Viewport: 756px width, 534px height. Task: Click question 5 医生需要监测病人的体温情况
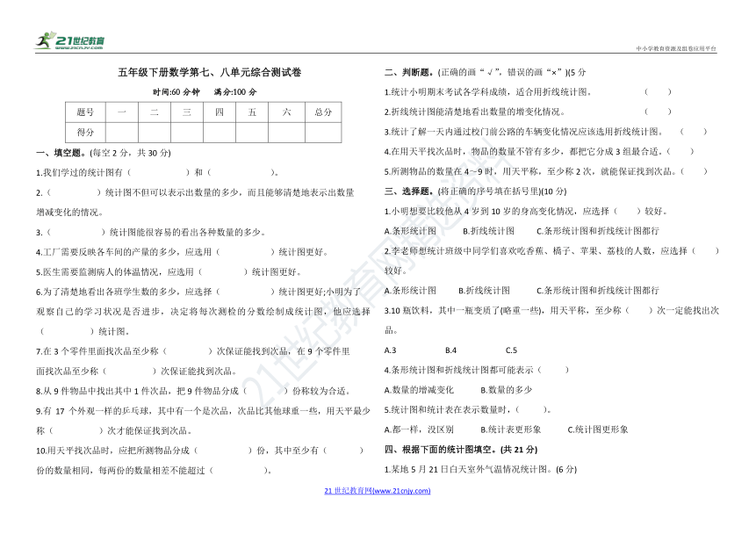coord(169,272)
